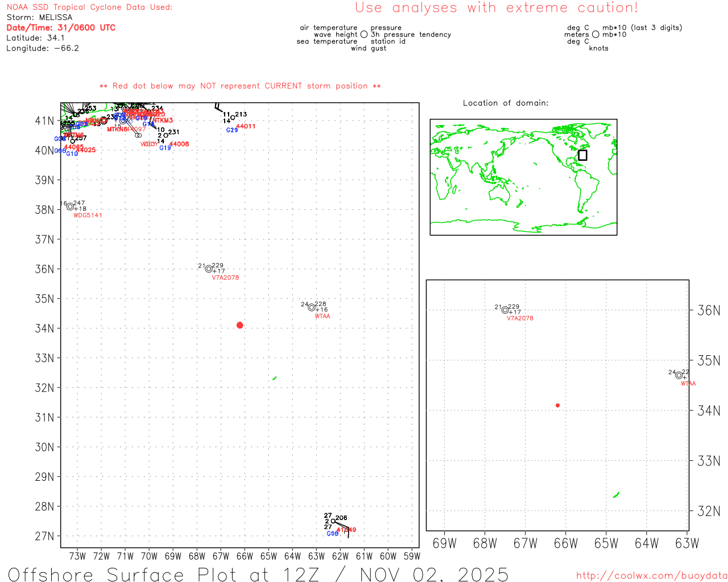
Task: Click the black domain rectangle on world map
Action: 582,155
